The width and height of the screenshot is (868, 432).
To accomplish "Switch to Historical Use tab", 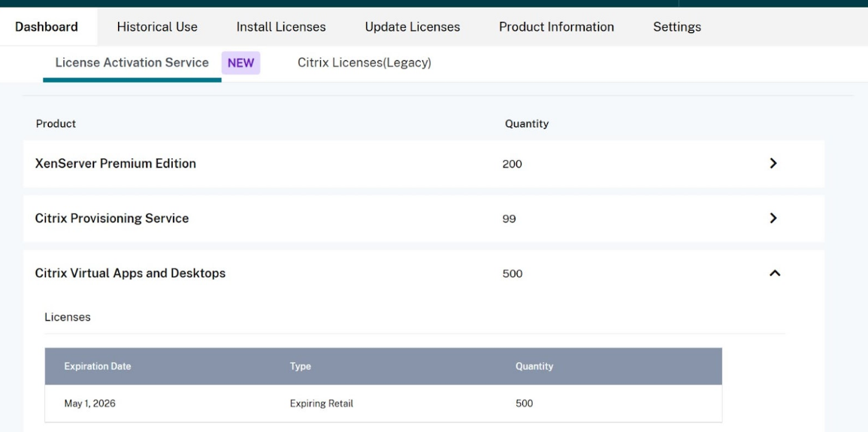I will pos(157,27).
